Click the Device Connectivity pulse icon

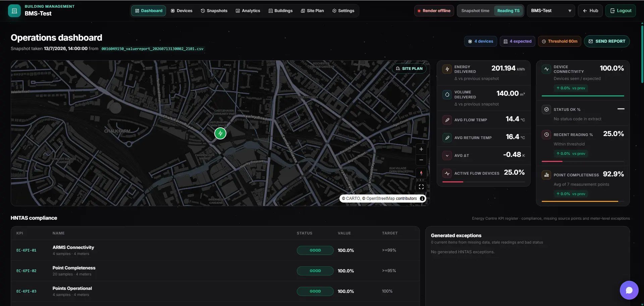coord(546,69)
